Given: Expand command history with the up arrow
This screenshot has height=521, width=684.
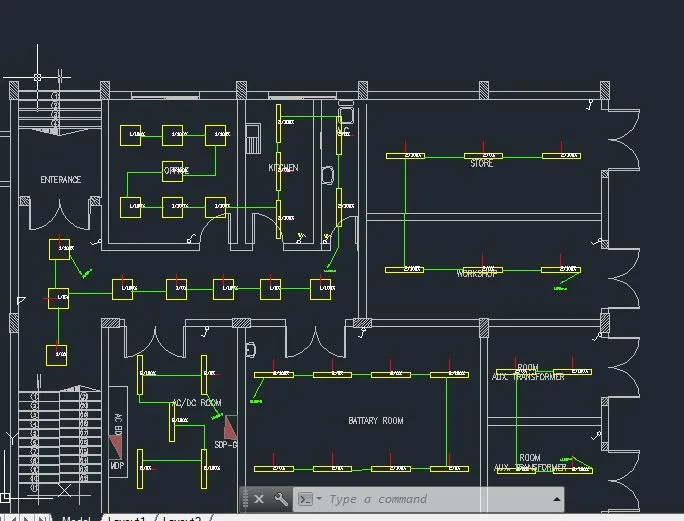Looking at the screenshot, I should point(556,499).
